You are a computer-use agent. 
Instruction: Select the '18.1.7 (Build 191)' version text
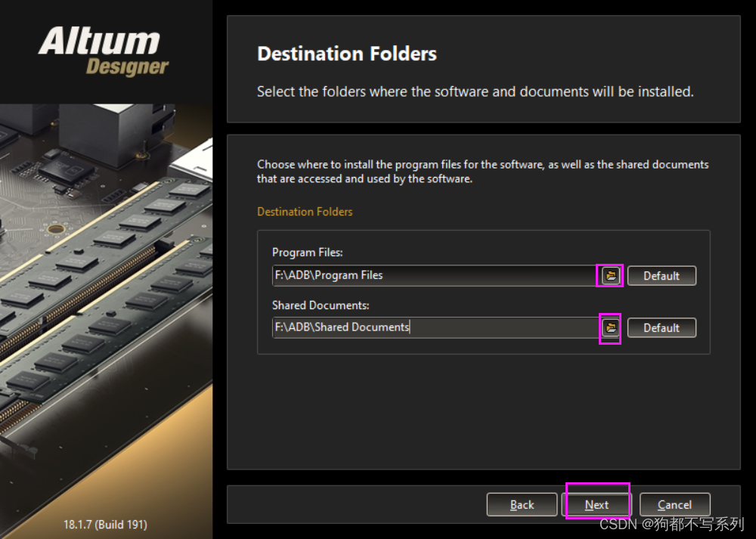106,524
